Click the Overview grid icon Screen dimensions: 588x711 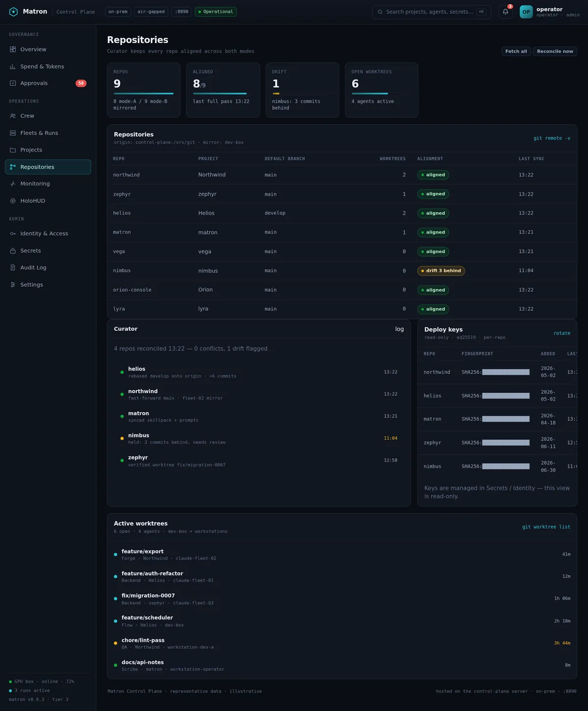pyautogui.click(x=13, y=50)
